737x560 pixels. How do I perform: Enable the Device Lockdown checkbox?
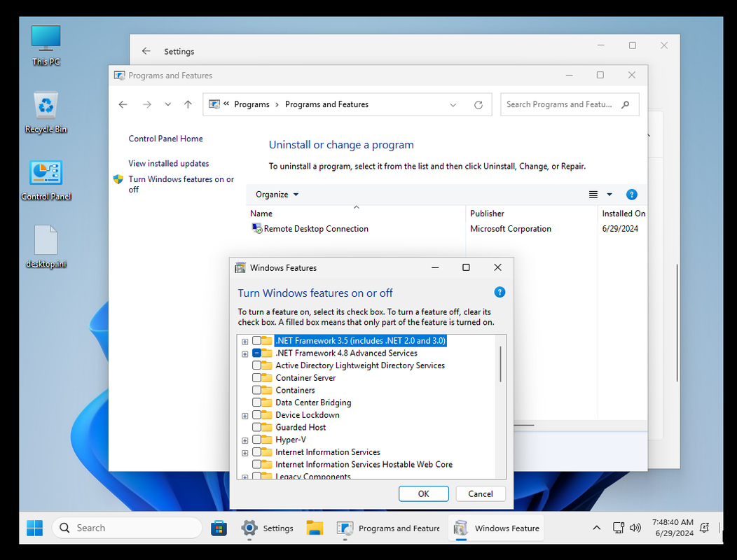click(256, 415)
